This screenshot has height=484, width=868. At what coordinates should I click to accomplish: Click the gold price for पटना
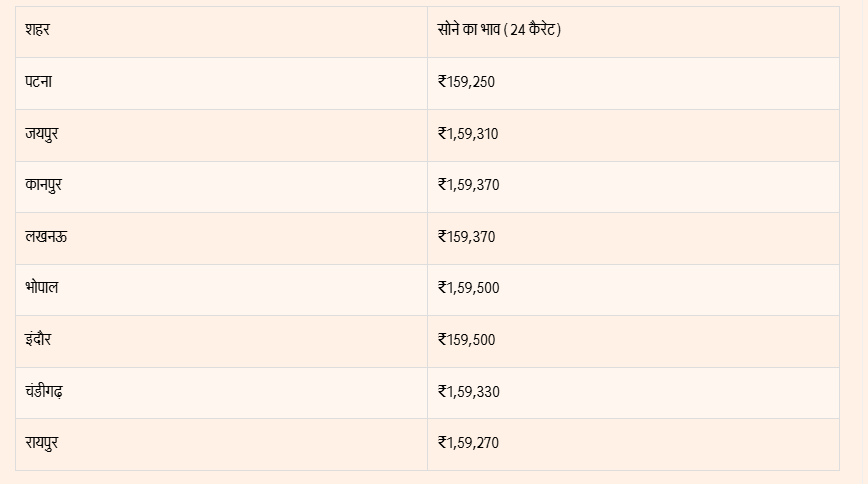466,82
